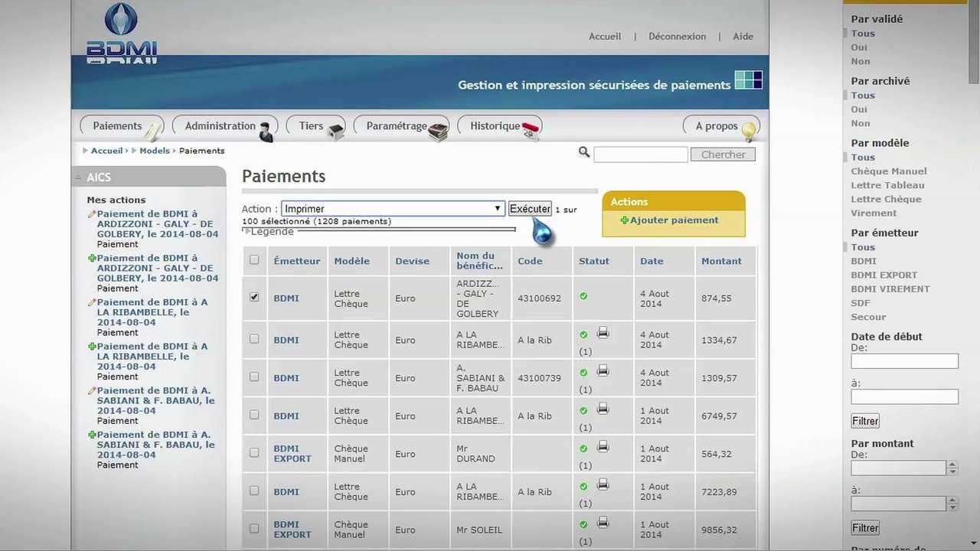Screen dimensions: 980x551
Task: Click pencil icon beside the ARDIZZONI payment action
Action: [x=92, y=214]
